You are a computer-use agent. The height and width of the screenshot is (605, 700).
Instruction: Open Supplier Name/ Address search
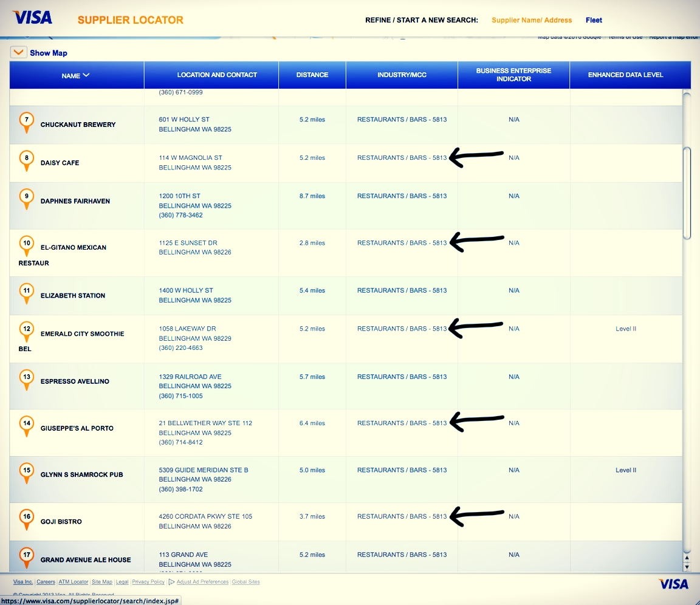tap(532, 20)
